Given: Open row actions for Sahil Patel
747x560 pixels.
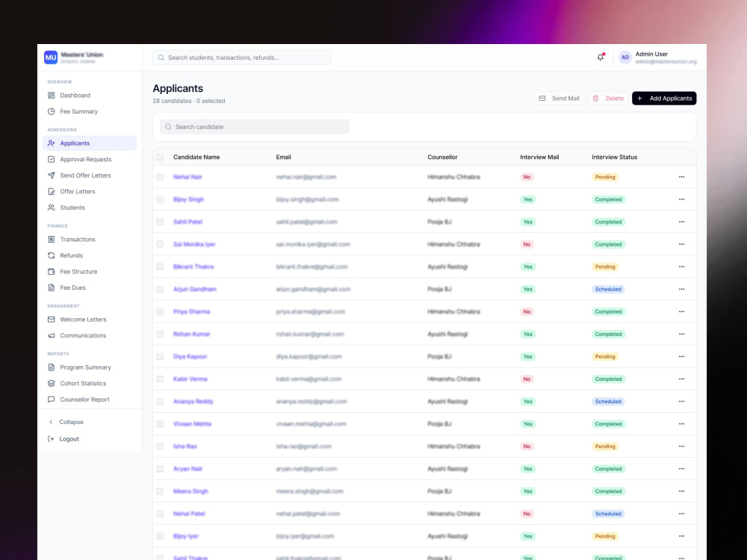Looking at the screenshot, I should point(682,222).
